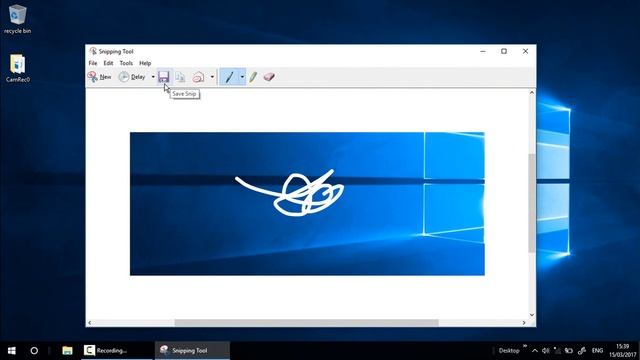Click the Snipping Tool title bar icon
Image resolution: width=640 pixels, height=360 pixels.
coord(93,51)
